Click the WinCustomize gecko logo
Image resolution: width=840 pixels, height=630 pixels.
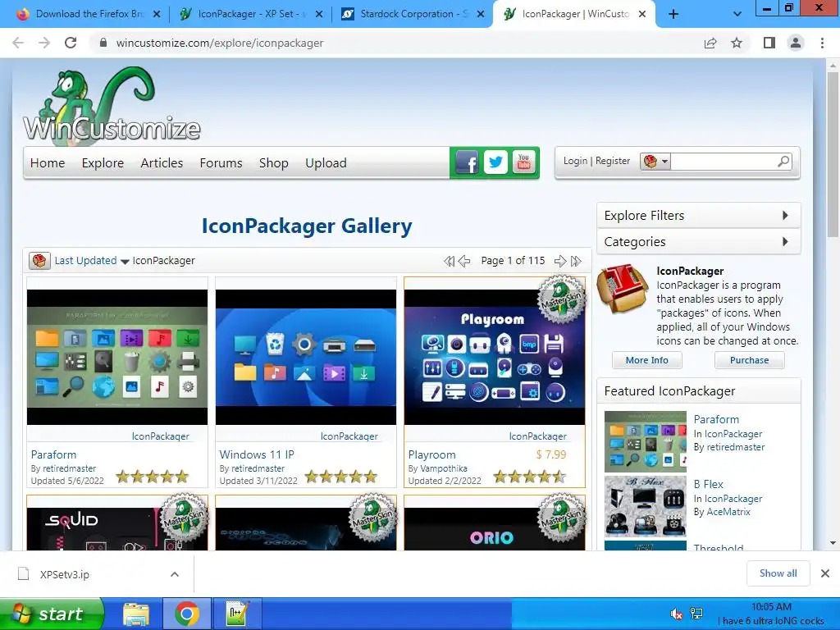[x=112, y=106]
